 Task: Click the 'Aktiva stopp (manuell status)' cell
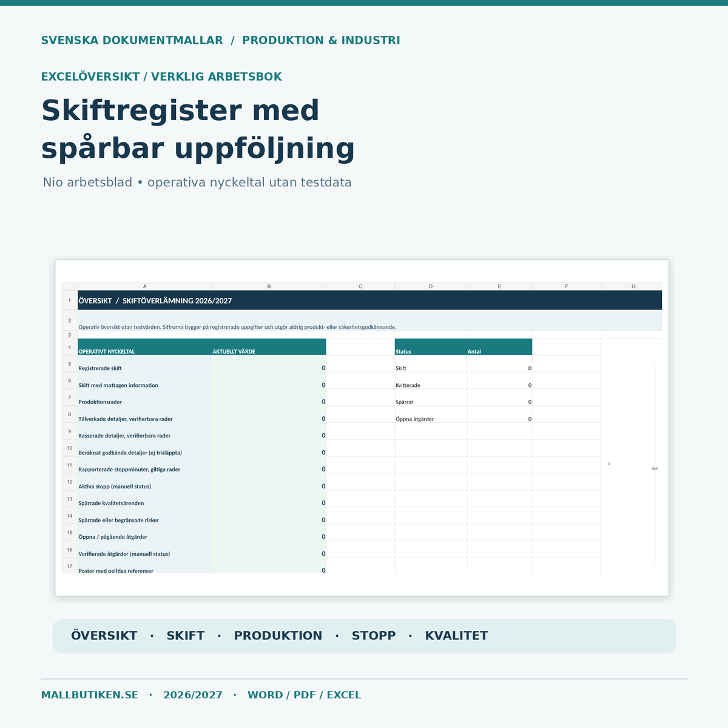[145, 482]
